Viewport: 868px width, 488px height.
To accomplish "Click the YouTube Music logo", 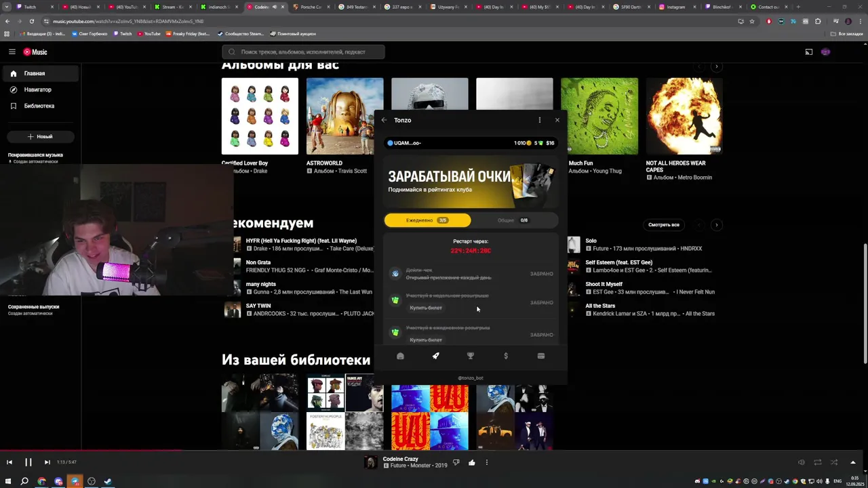I will pos(35,52).
